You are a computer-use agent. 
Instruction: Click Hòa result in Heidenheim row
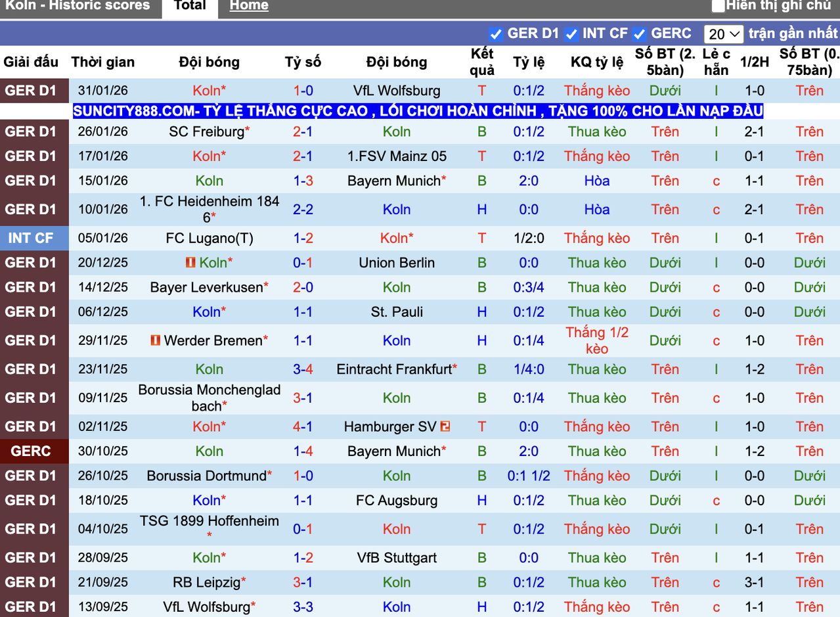point(597,210)
